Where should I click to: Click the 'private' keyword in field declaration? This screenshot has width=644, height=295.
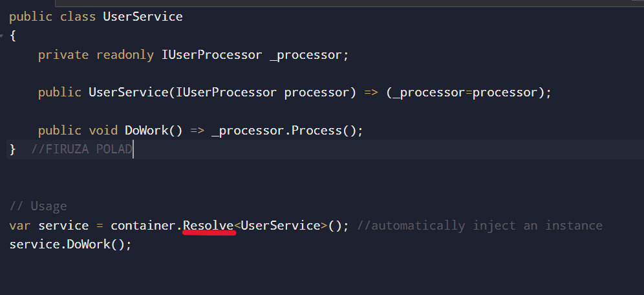tap(63, 55)
